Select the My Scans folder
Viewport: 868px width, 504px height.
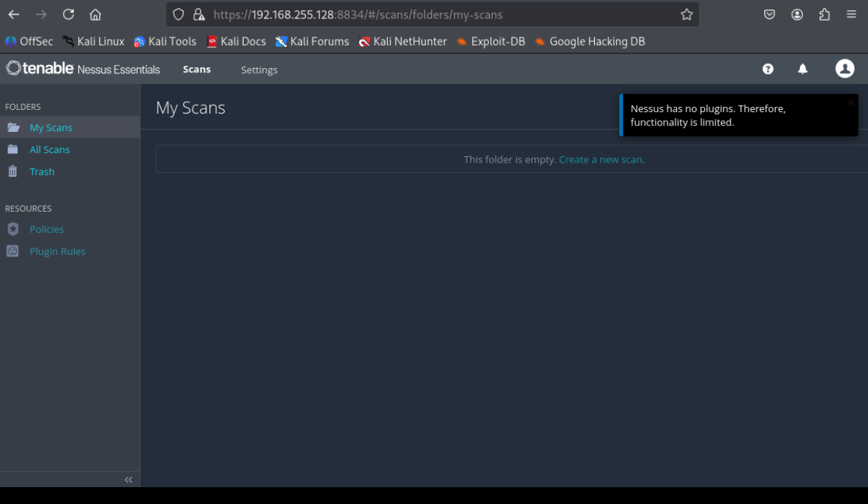[x=70, y=127]
